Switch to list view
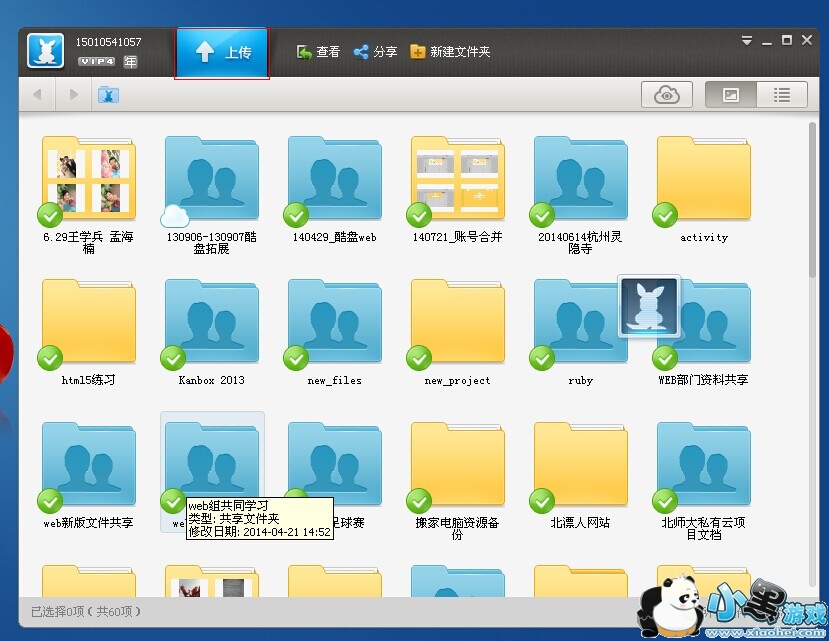 pos(782,95)
